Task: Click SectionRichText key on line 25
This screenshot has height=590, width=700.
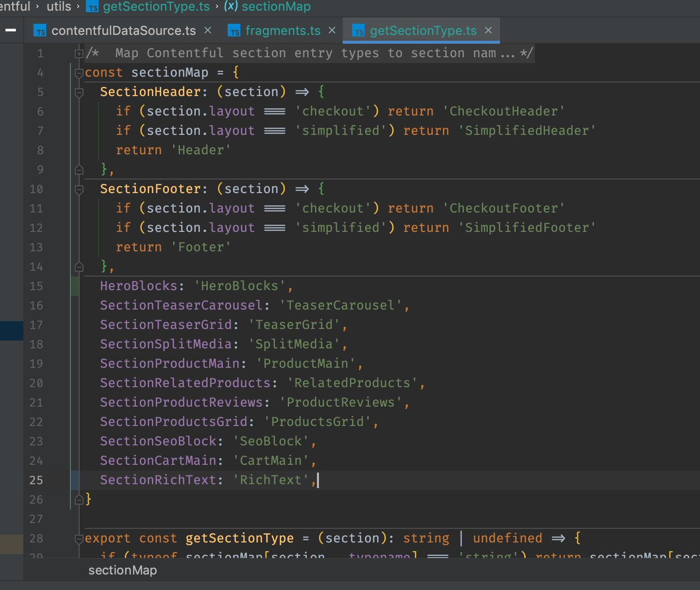Action: tap(158, 480)
